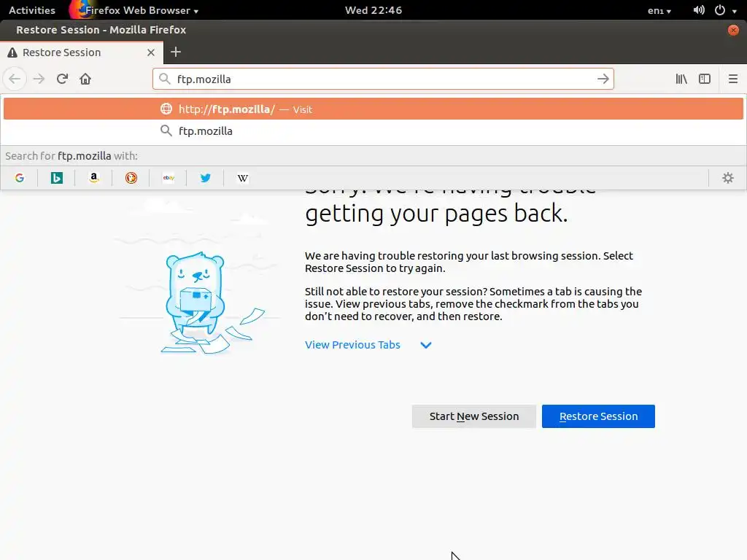Viewport: 747px width, 560px height.
Task: Click the Restore Session button
Action: tap(598, 416)
